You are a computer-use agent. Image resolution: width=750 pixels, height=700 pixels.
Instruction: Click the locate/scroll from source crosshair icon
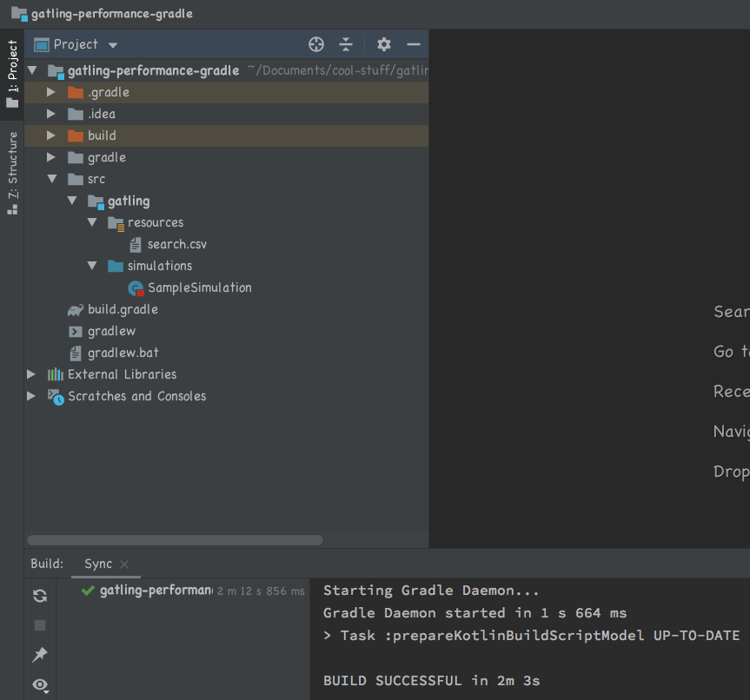click(316, 44)
